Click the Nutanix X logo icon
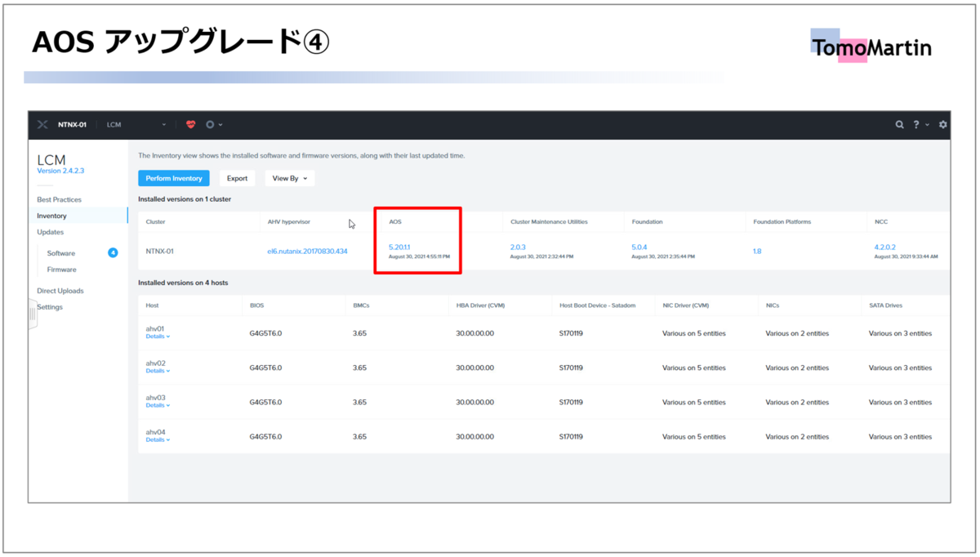The width and height of the screenshot is (980, 557). coord(43,125)
